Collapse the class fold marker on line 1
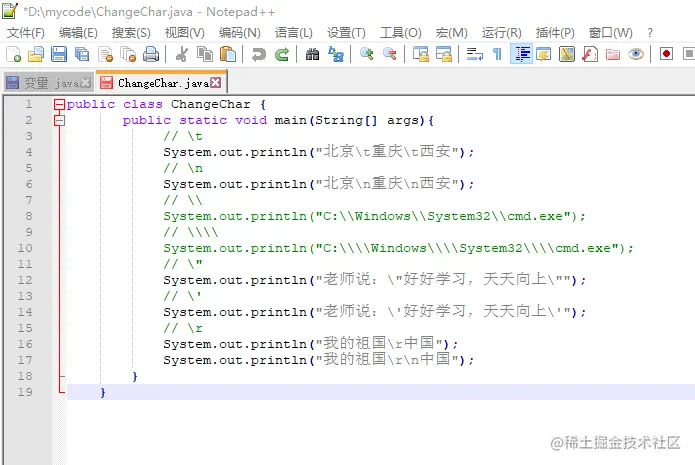 (x=59, y=104)
